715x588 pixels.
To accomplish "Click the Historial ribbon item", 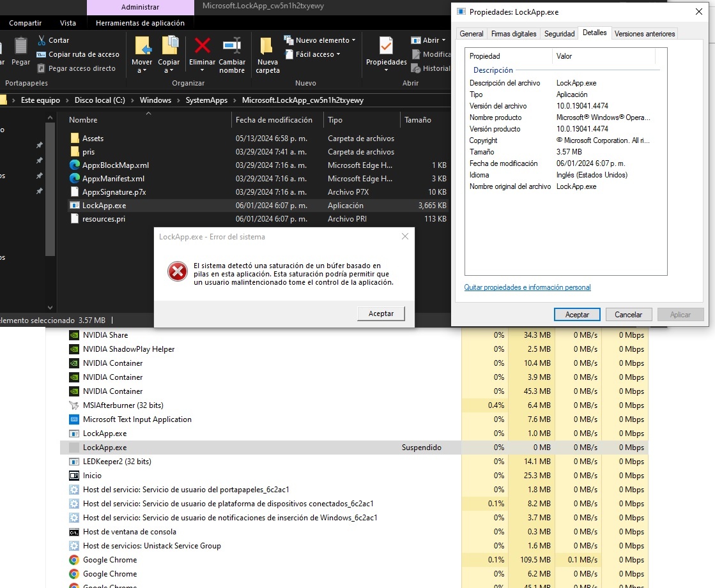I will (x=431, y=68).
